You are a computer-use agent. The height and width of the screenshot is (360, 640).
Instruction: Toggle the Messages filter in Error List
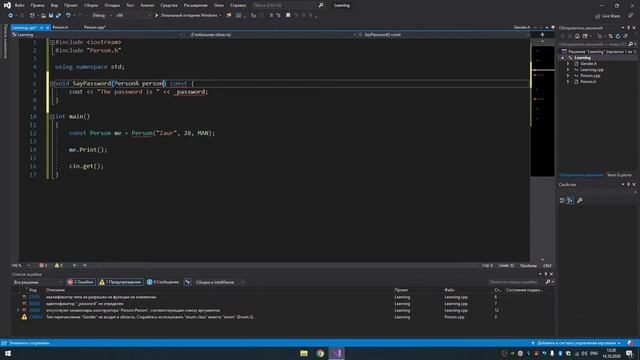163,282
